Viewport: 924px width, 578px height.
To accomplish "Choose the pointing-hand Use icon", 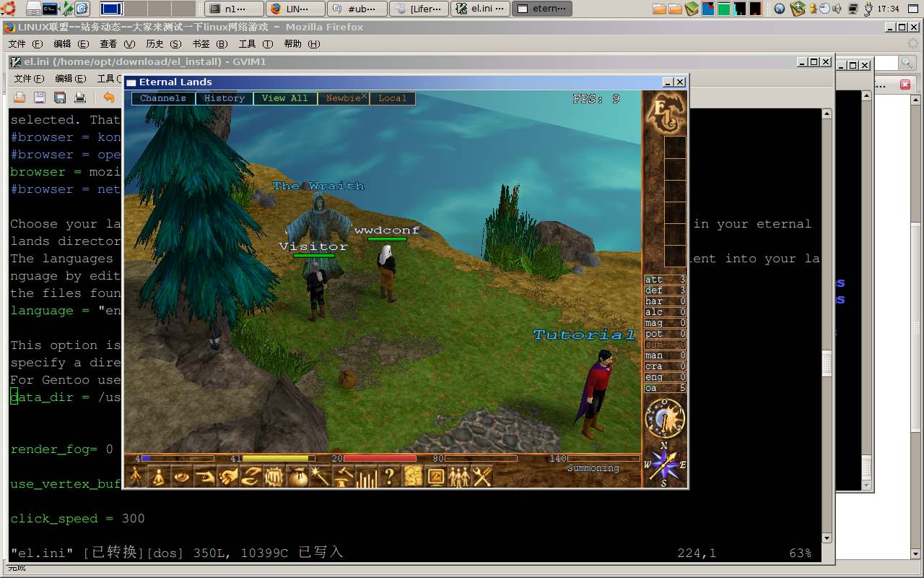I will tap(205, 477).
